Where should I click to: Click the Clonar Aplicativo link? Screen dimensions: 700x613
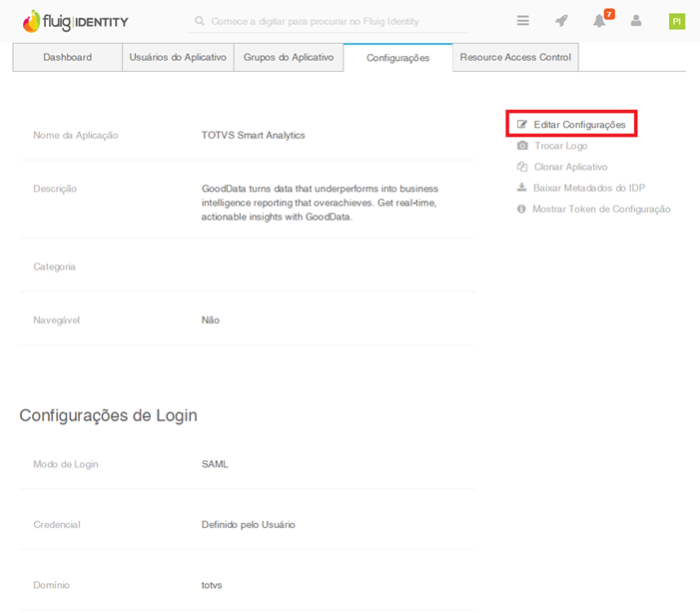[570, 167]
